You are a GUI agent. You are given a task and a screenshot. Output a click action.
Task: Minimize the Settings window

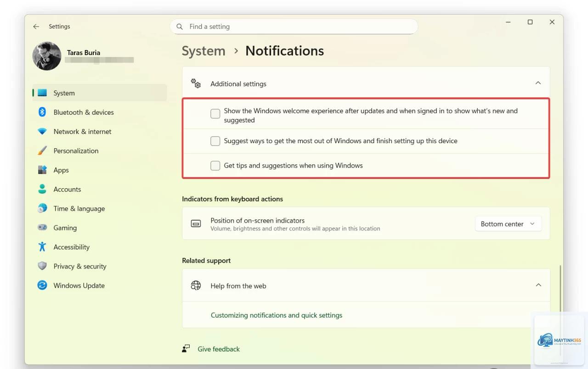509,22
